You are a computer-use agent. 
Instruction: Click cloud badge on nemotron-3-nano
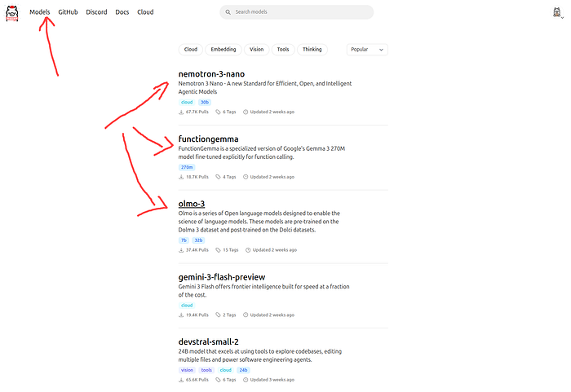tap(187, 102)
